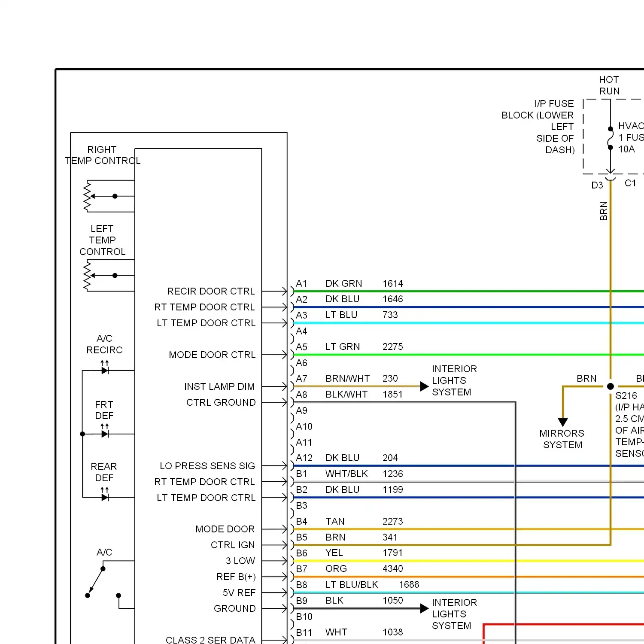
Task: Select circuit number "1851"
Action: [393, 394]
